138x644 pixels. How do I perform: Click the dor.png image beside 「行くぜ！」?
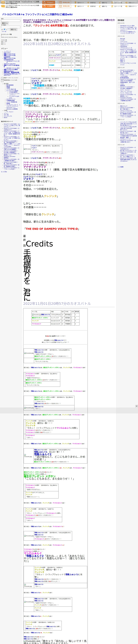[27, 149]
